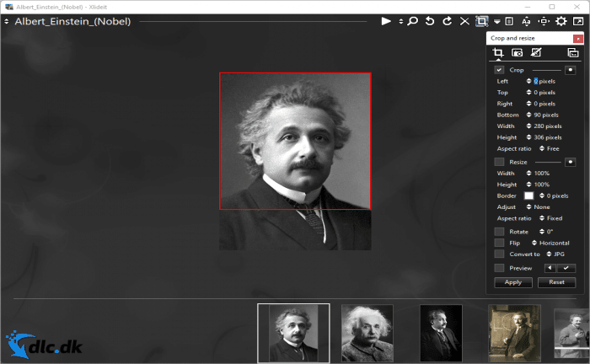Select the dark-background standing Einstein thumbnail

(441, 333)
